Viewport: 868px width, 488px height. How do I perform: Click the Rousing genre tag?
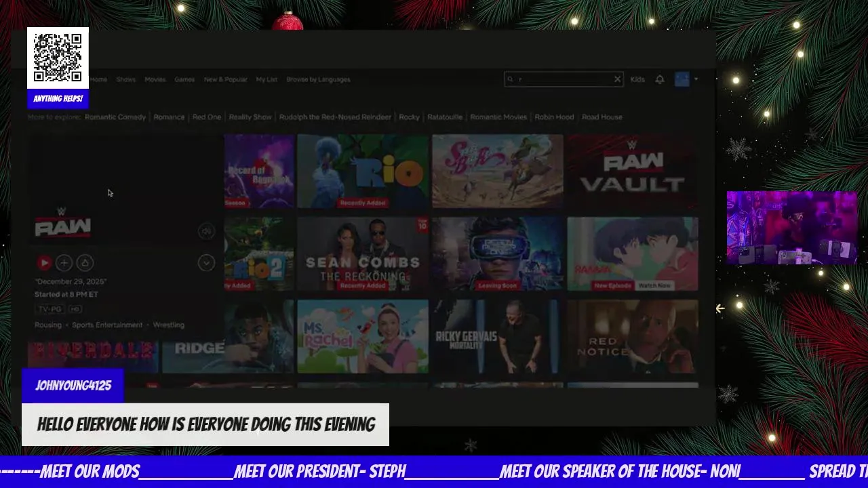[48, 325]
